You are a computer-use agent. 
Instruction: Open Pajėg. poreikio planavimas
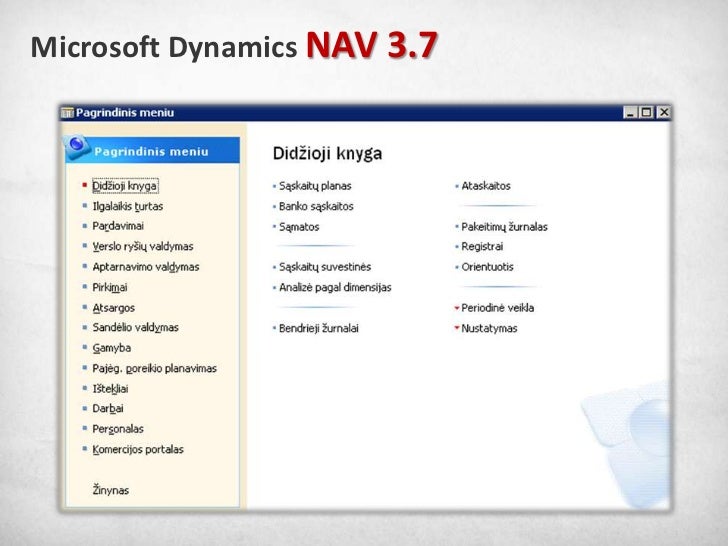(155, 369)
